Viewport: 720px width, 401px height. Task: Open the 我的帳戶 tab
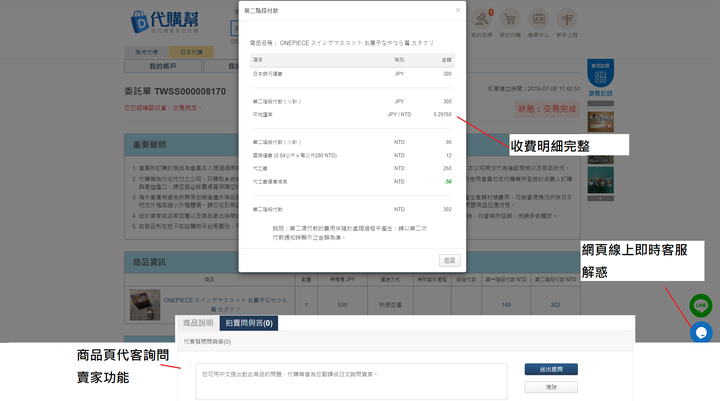coord(163,66)
